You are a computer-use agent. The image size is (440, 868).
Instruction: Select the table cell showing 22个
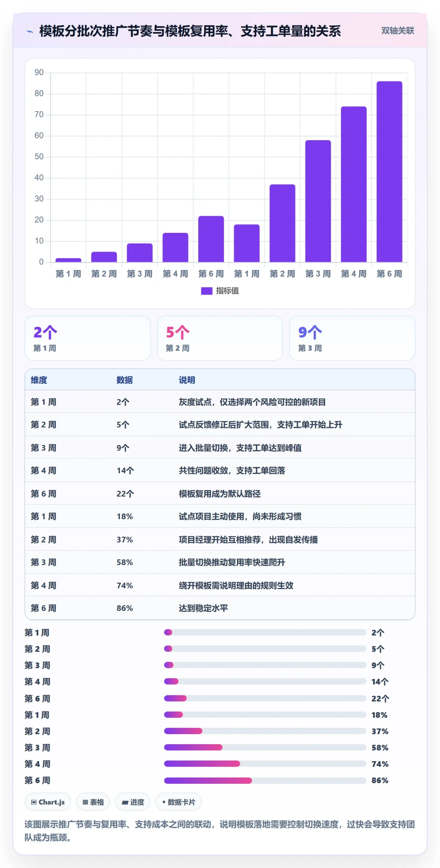pyautogui.click(x=125, y=494)
